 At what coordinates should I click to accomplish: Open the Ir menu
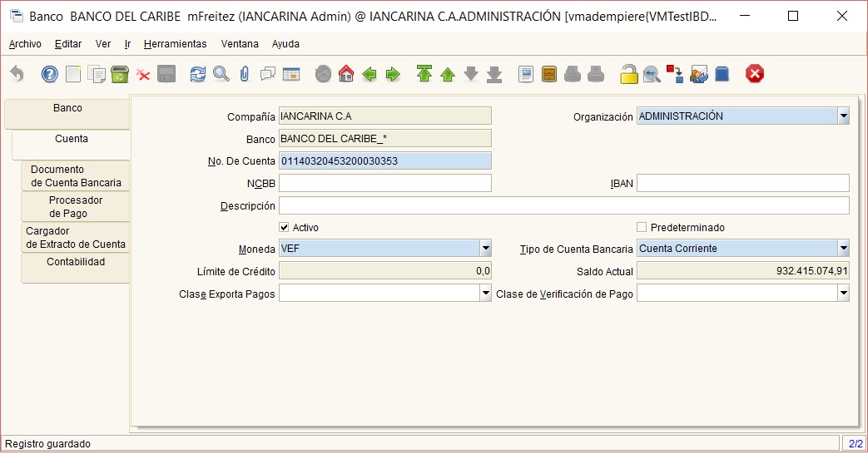(127, 44)
